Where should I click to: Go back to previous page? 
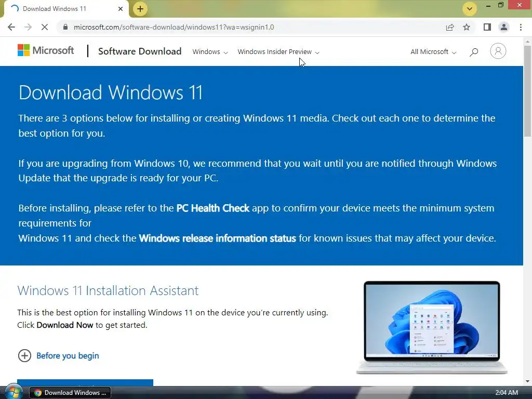click(11, 27)
